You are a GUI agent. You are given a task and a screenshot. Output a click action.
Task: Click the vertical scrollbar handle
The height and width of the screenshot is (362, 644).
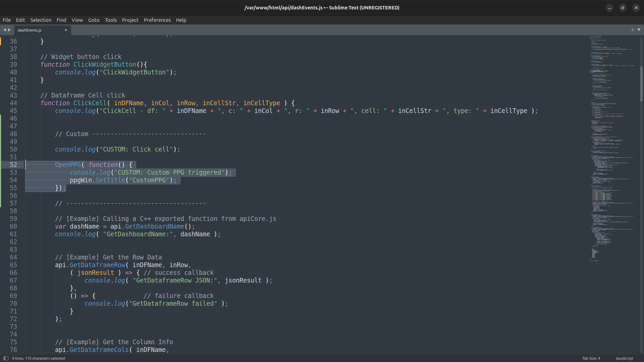click(x=641, y=84)
